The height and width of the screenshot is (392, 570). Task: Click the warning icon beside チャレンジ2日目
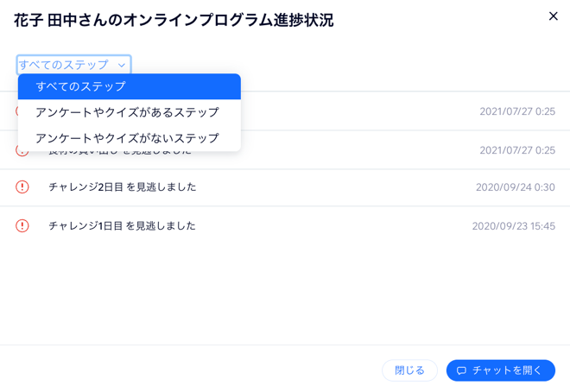[22, 187]
